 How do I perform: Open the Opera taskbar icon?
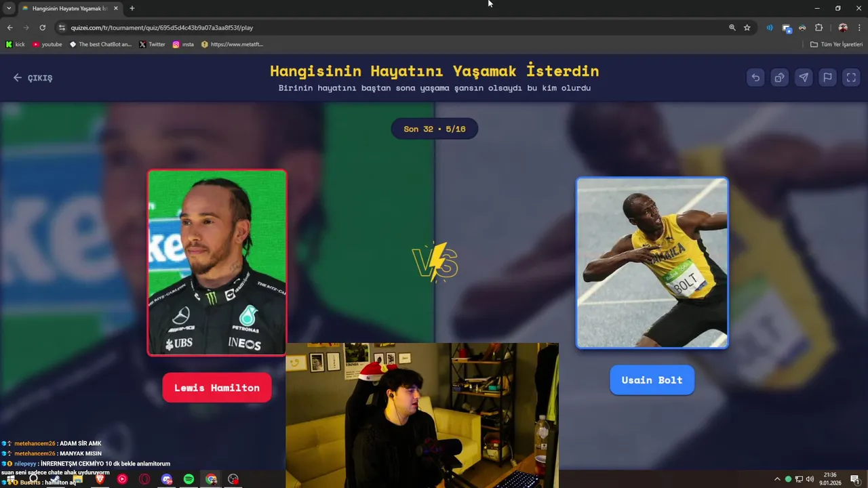(x=144, y=479)
